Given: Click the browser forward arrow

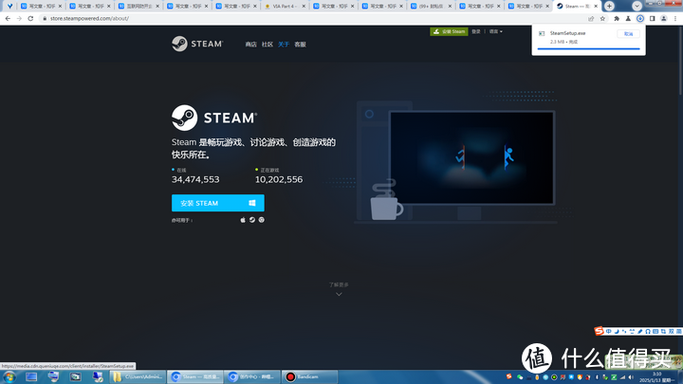Looking at the screenshot, I should point(19,19).
